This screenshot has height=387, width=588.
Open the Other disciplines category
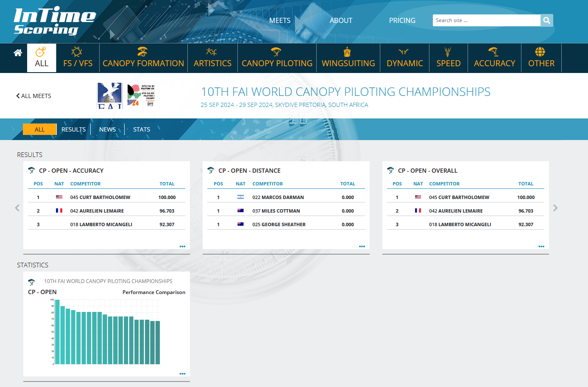541,58
